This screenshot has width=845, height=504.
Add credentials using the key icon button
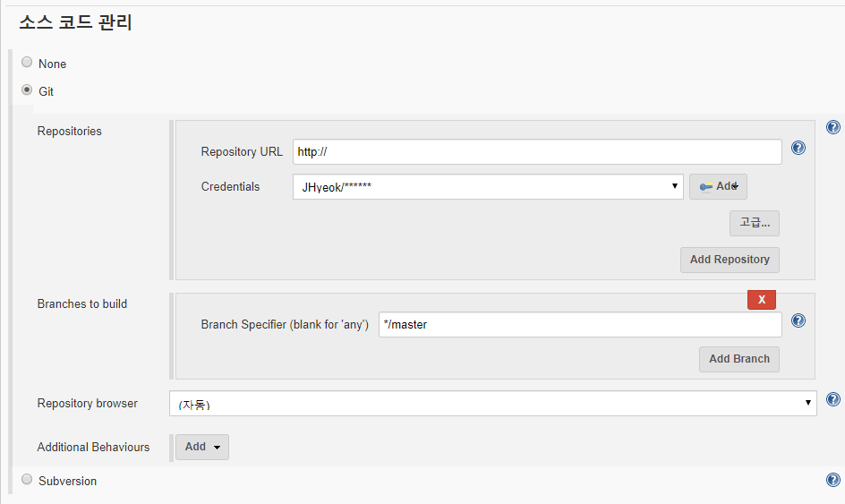point(718,186)
